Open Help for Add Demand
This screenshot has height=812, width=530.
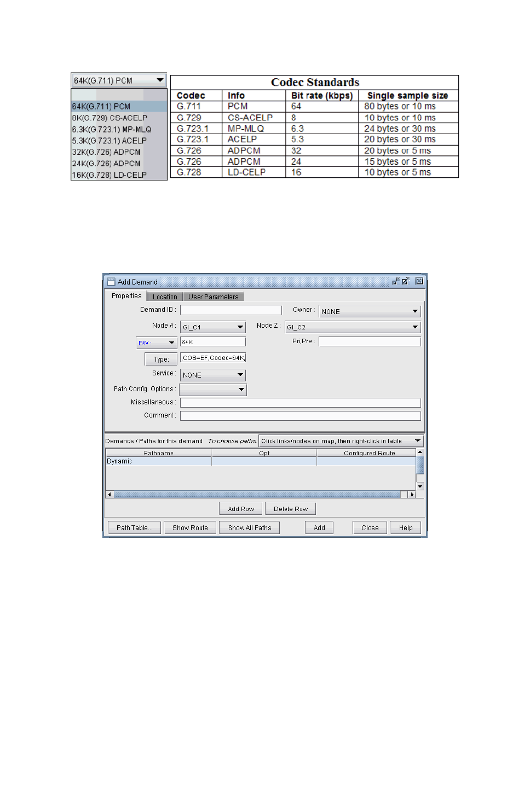(x=406, y=528)
